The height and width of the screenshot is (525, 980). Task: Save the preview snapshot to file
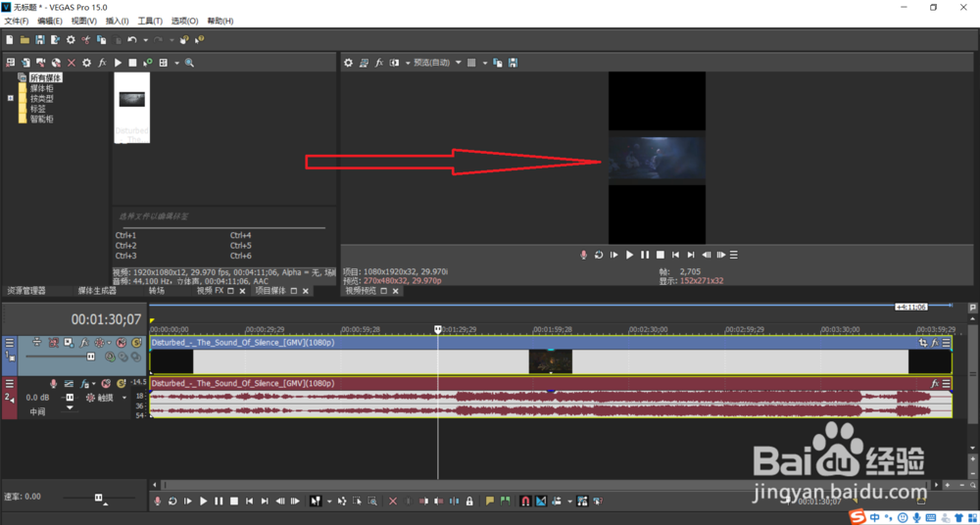[x=514, y=63]
